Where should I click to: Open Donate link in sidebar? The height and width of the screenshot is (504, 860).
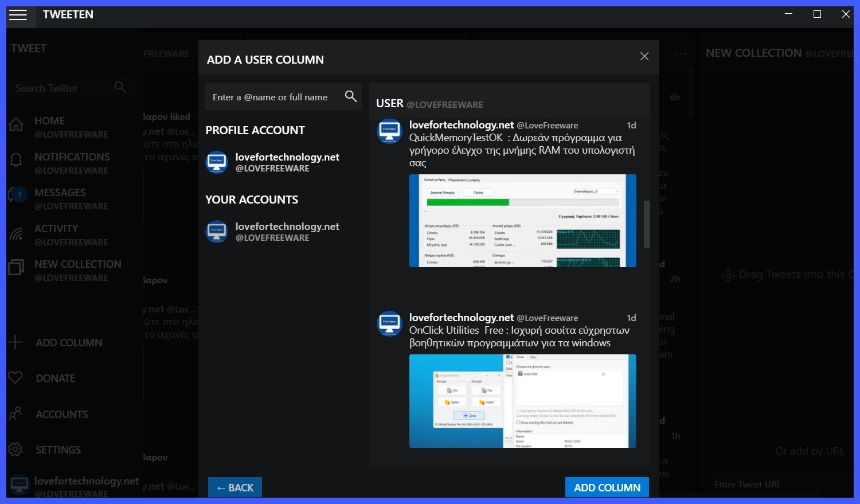coord(55,378)
